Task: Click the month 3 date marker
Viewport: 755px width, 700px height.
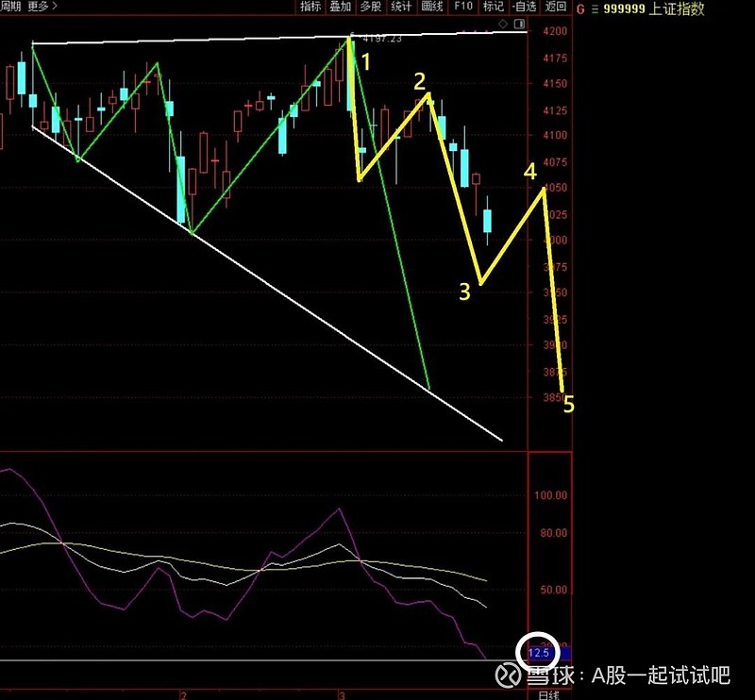Action: coord(342,695)
